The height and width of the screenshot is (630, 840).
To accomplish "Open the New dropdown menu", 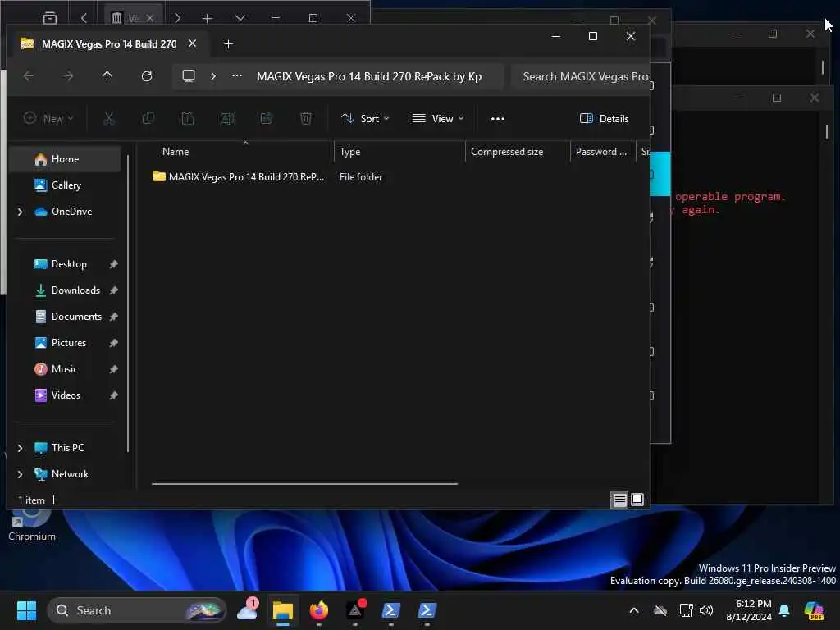I will 48,118.
